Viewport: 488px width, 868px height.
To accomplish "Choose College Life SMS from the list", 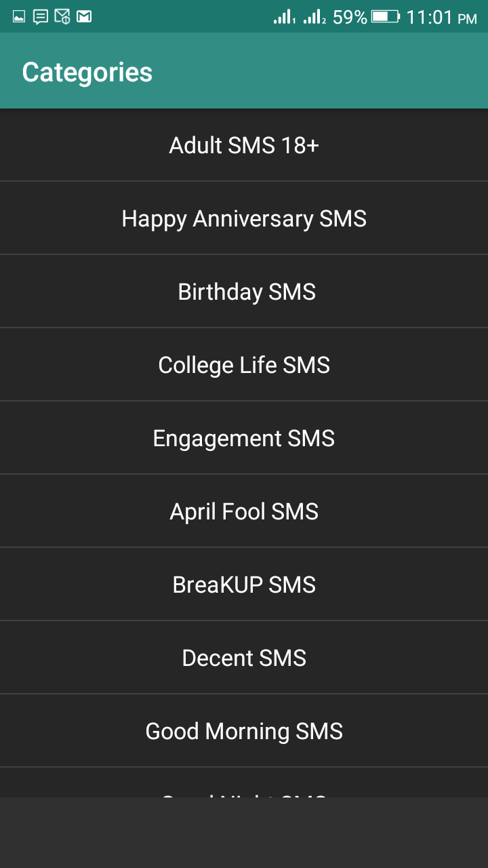I will tap(244, 365).
